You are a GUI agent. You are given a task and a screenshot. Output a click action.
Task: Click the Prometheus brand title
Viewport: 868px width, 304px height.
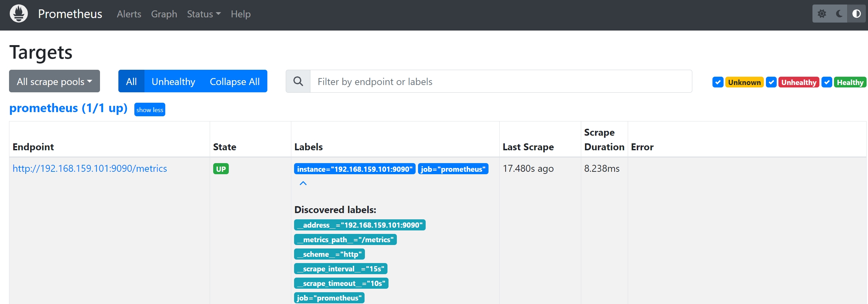(x=70, y=14)
